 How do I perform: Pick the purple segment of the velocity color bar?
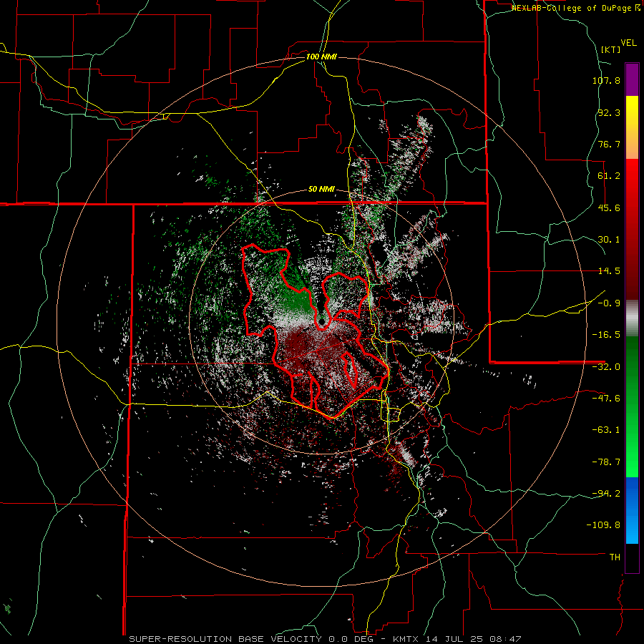click(632, 79)
